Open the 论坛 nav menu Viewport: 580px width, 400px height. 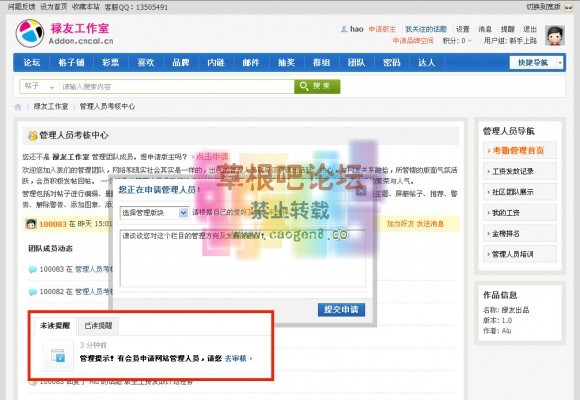[32, 63]
